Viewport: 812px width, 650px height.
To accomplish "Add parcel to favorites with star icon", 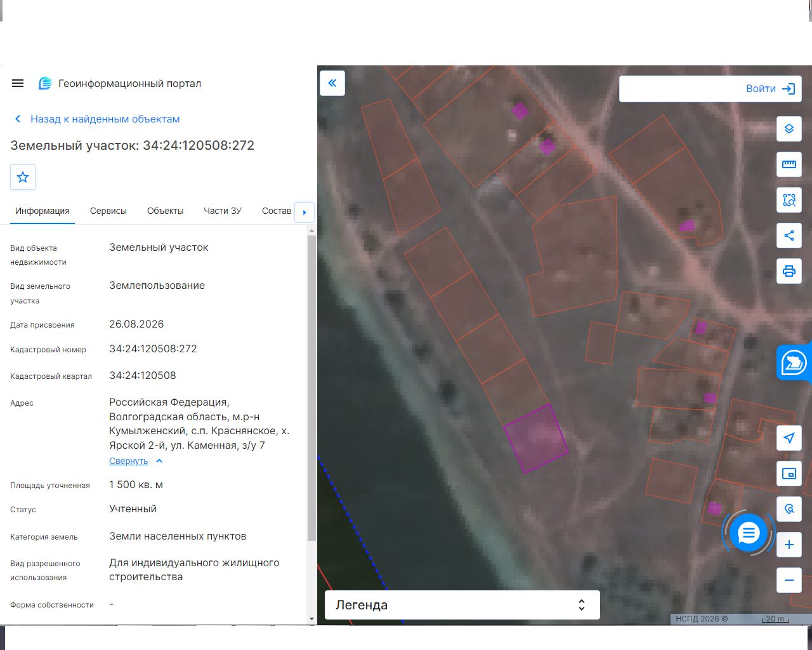I will point(23,177).
